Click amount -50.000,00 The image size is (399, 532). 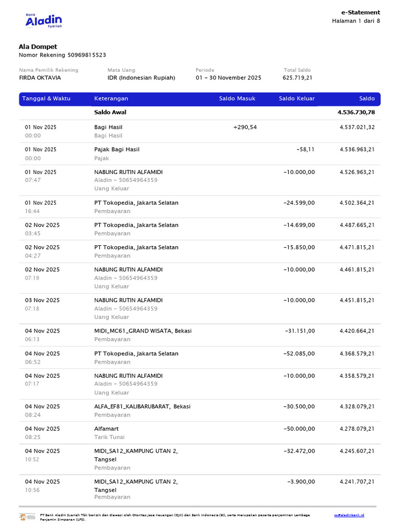(299, 429)
